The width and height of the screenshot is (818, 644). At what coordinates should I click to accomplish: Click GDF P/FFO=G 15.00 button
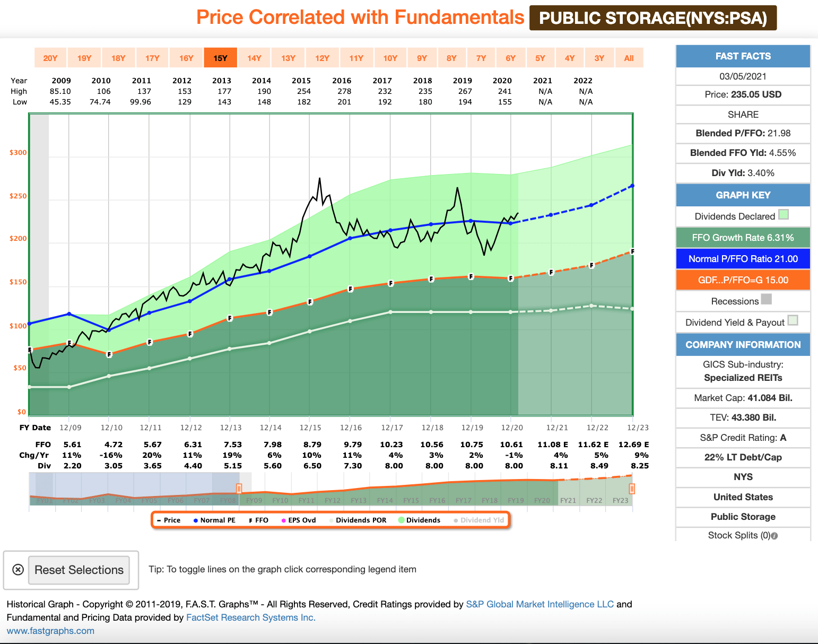click(743, 280)
